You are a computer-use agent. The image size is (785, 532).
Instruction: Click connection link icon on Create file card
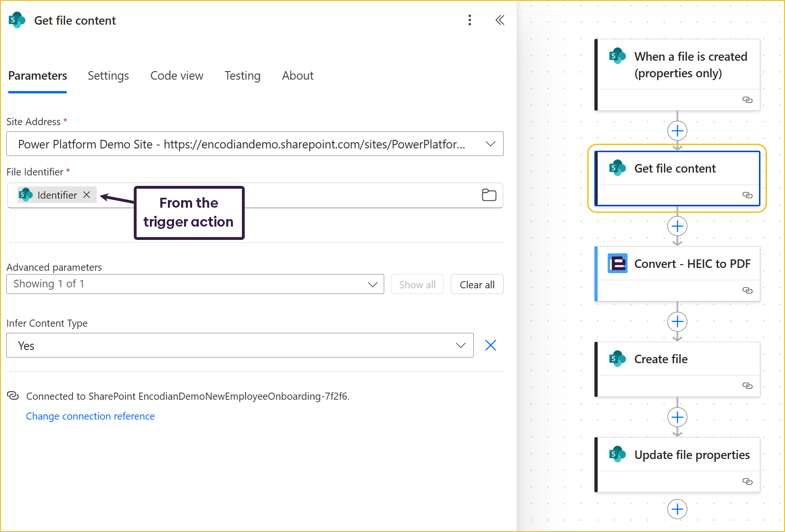(747, 386)
